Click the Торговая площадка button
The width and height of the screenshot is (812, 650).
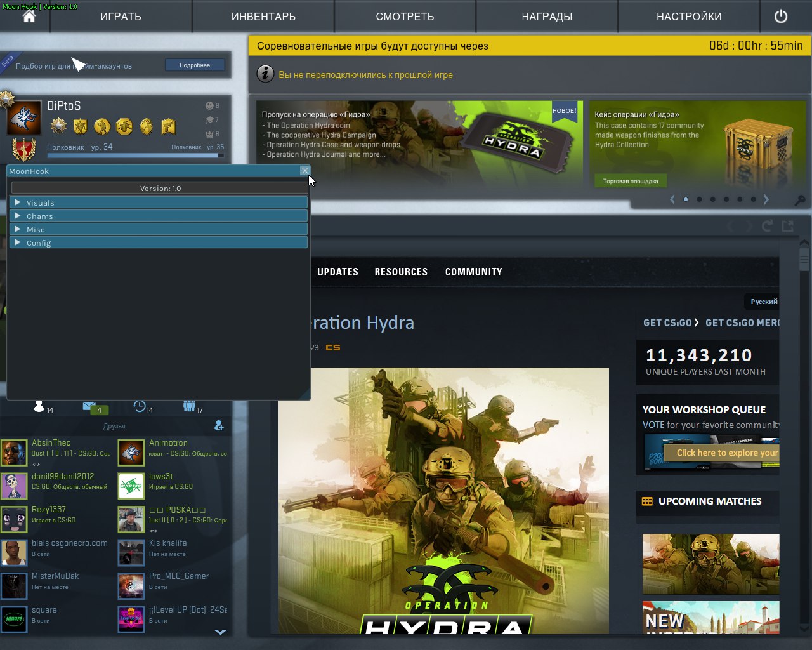[630, 182]
